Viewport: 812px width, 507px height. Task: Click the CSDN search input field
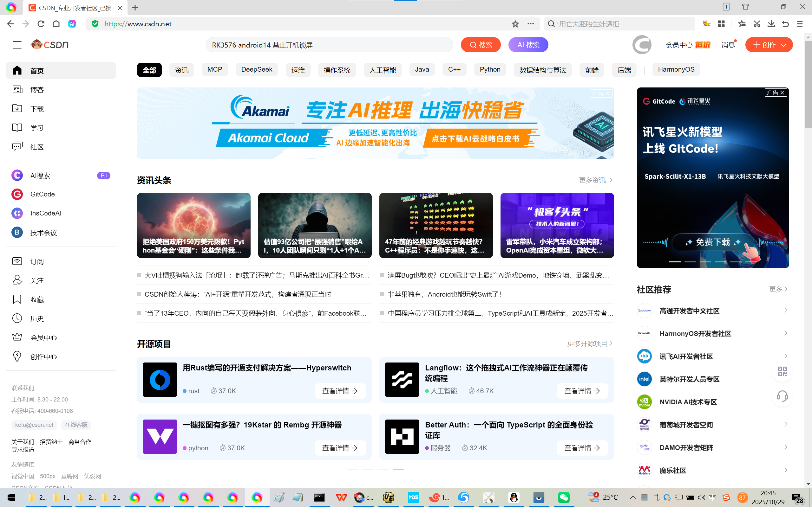(329, 45)
